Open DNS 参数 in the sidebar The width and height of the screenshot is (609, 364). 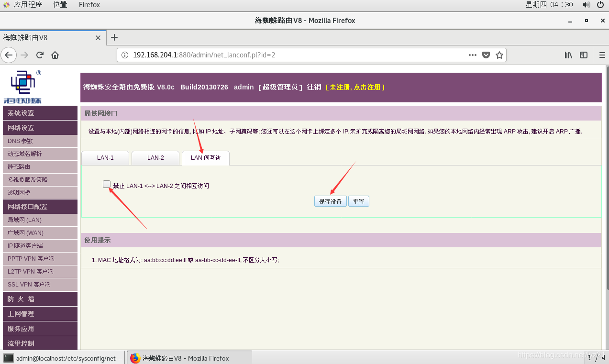[x=40, y=141]
